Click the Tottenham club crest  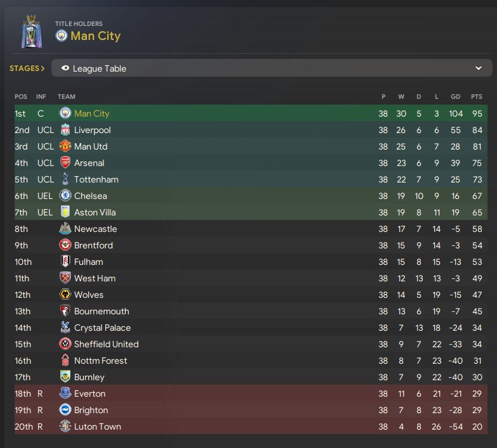[x=65, y=179]
